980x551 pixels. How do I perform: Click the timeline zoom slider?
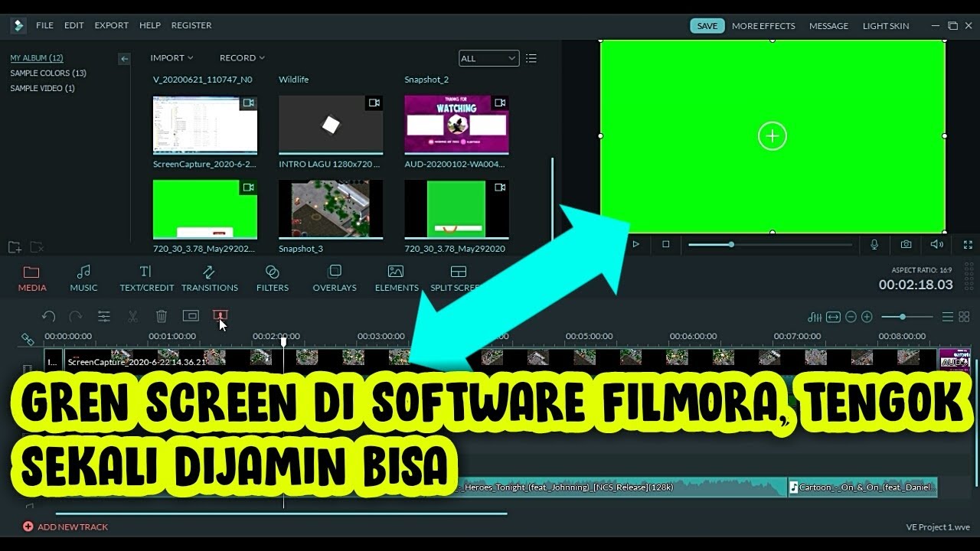point(906,317)
